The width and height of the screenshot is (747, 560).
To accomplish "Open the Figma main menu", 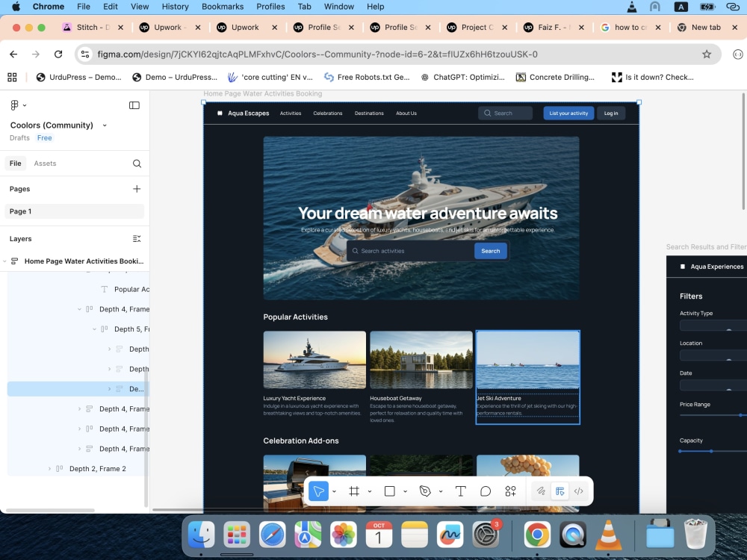I will click(x=18, y=105).
